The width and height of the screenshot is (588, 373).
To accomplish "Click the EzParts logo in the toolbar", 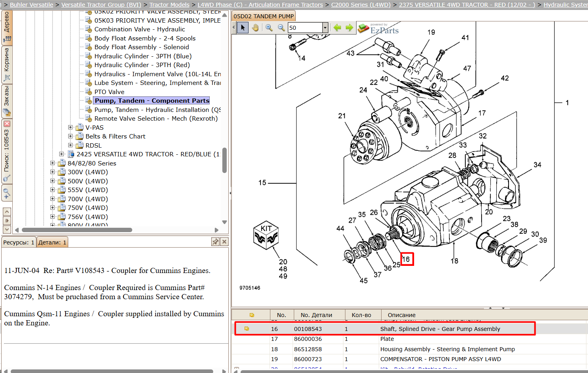I will pos(378,29).
